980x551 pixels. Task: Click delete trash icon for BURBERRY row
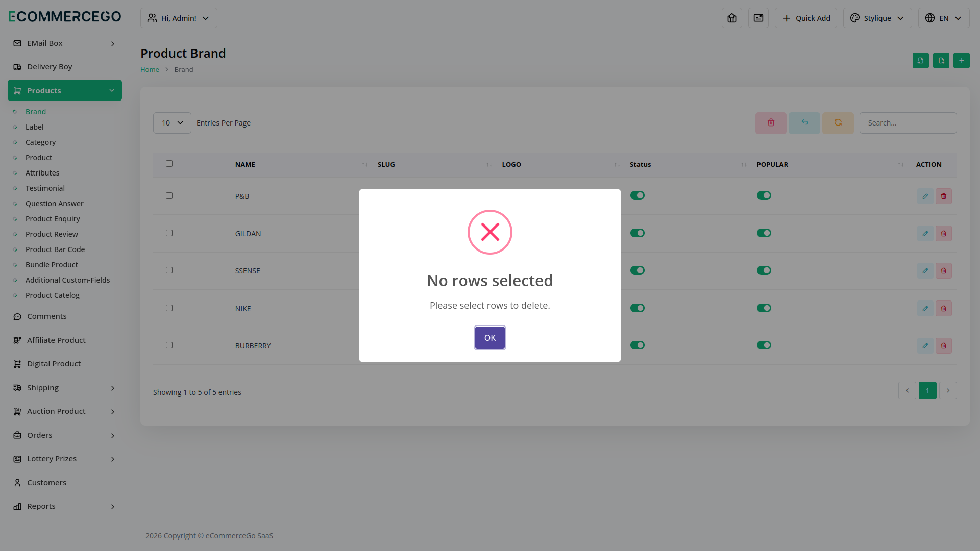tap(943, 346)
